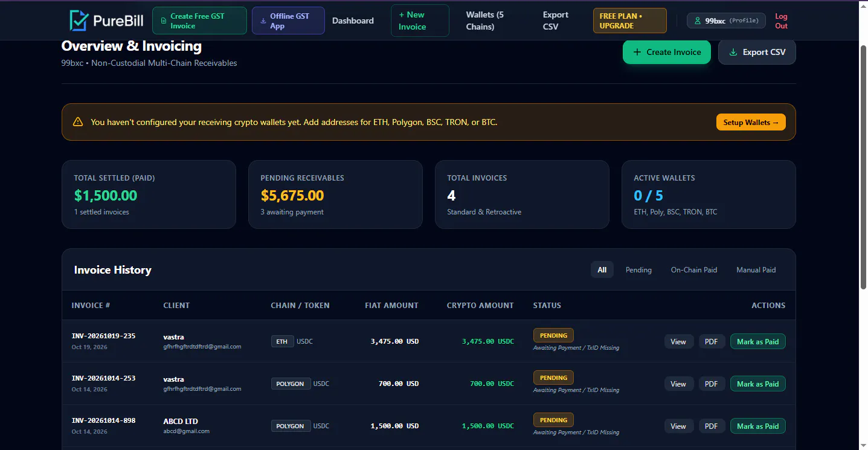Viewport: 868px width, 450px height.
Task: Click the page's vertical scrollbar
Action: pyautogui.click(x=863, y=166)
